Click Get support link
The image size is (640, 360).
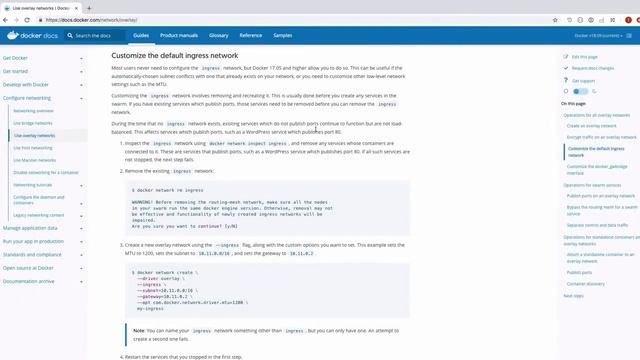[x=583, y=81]
